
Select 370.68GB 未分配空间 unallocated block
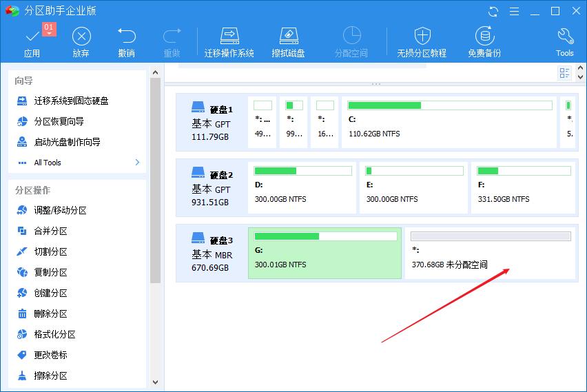490,253
